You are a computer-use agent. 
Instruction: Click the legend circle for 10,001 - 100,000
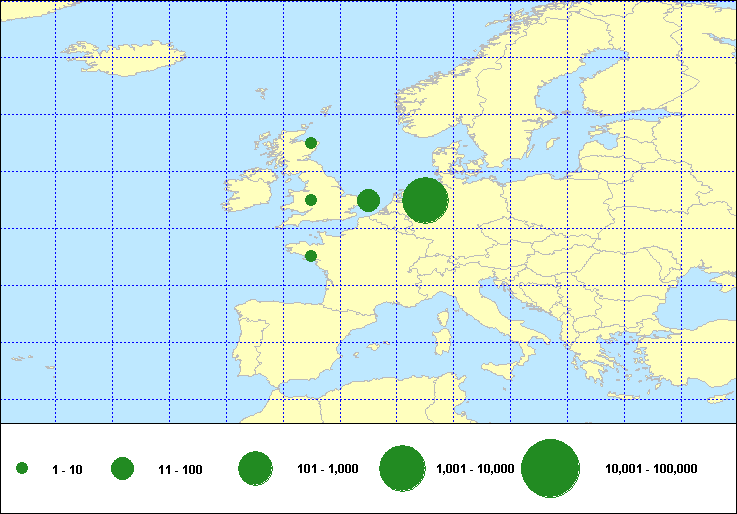click(551, 469)
